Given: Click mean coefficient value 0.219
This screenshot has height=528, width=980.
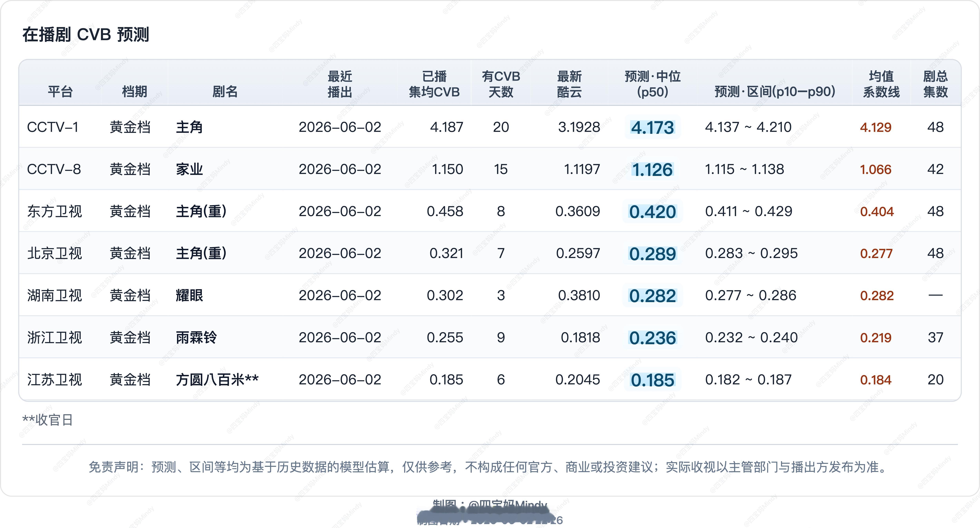Looking at the screenshot, I should (x=875, y=338).
